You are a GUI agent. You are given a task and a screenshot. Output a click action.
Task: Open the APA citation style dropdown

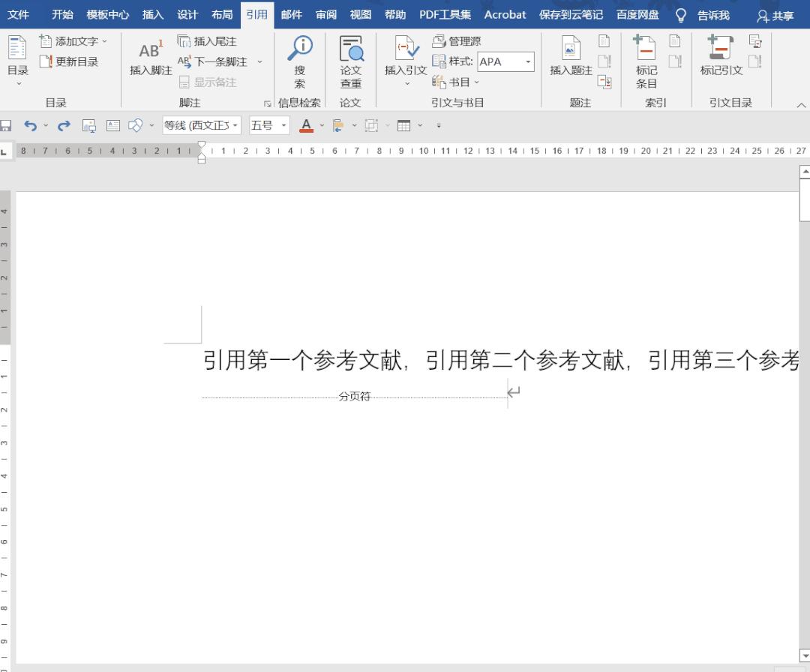527,61
